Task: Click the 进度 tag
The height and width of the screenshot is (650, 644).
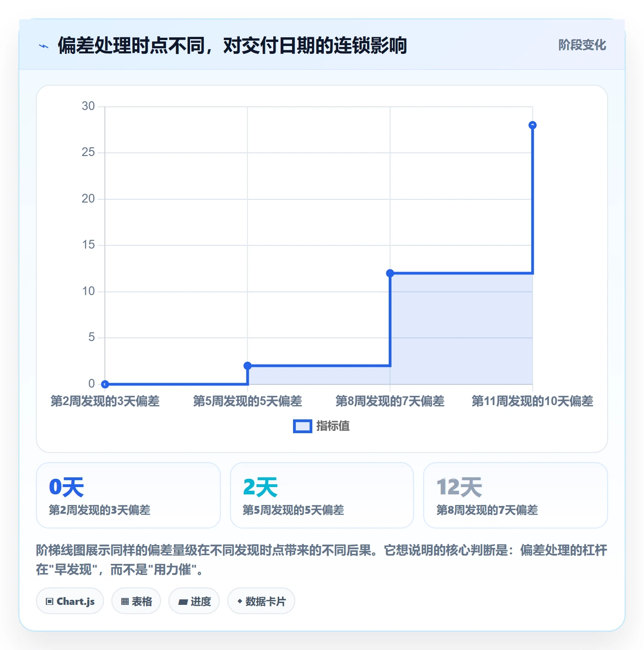Action: pos(194,601)
